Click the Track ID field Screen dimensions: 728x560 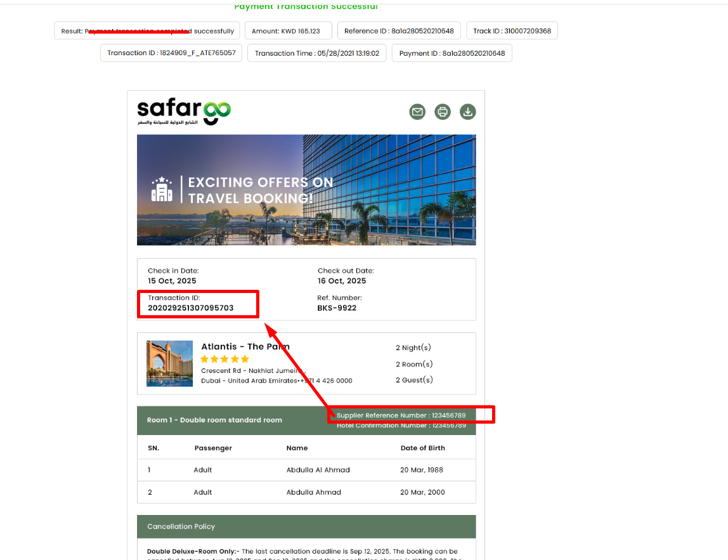(x=512, y=31)
